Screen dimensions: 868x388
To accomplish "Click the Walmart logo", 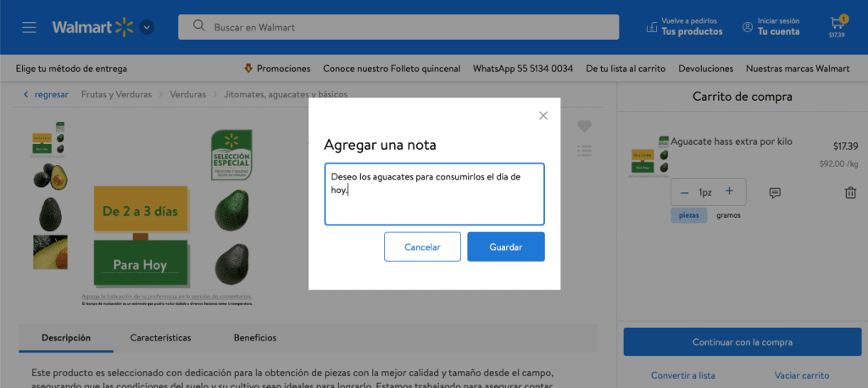I will [93, 27].
